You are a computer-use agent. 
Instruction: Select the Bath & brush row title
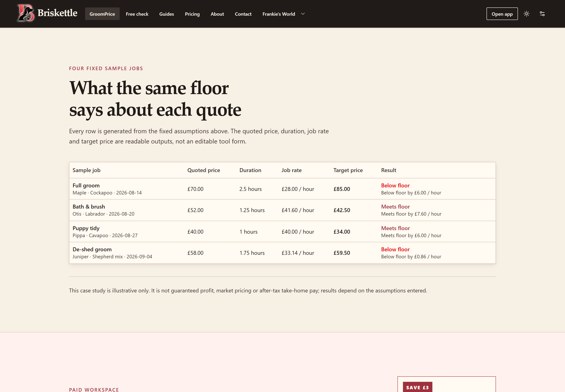89,207
